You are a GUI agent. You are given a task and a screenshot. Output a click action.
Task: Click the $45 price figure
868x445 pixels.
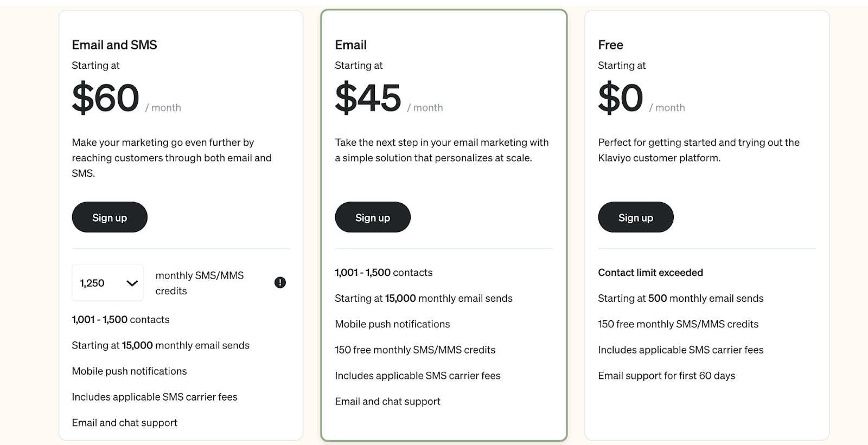[368, 98]
